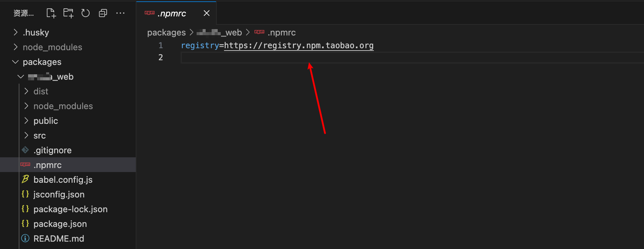The width and height of the screenshot is (644, 249).
Task: Expand the .husky folder
Action: point(36,32)
